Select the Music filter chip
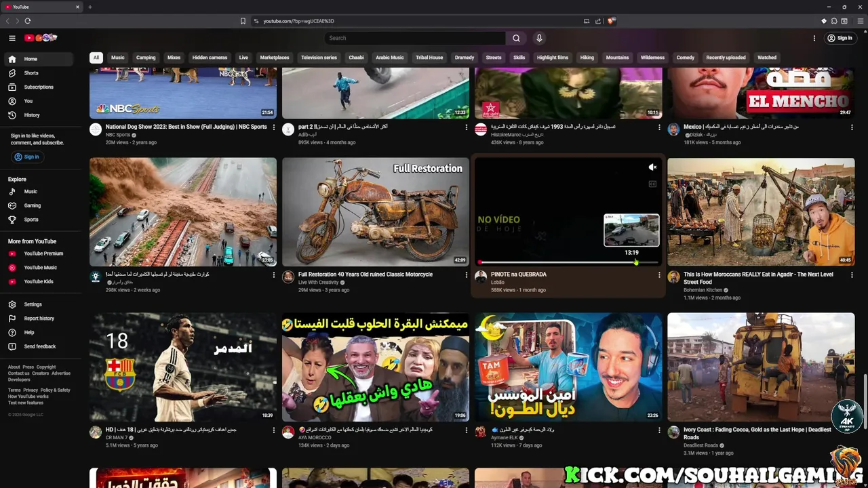 click(118, 58)
